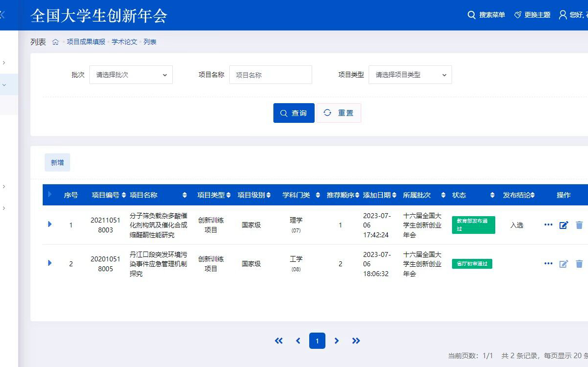
Task: Click the user profile icon
Action: (563, 15)
